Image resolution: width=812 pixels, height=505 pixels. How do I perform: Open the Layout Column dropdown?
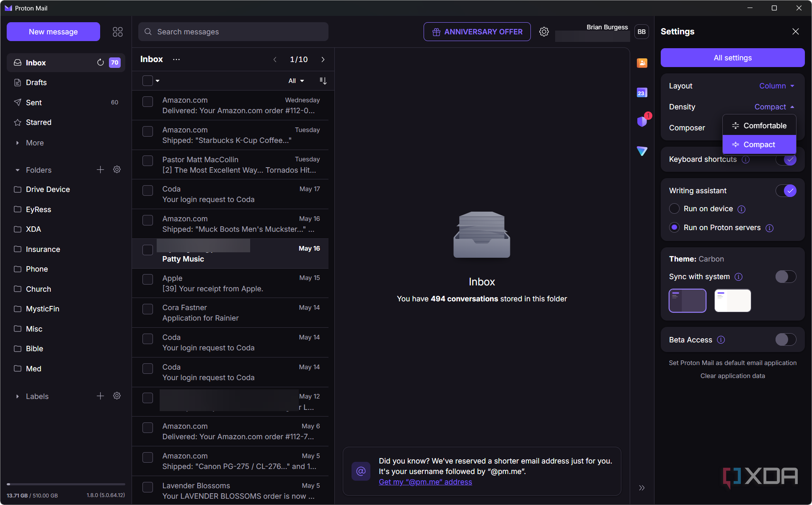pos(777,86)
